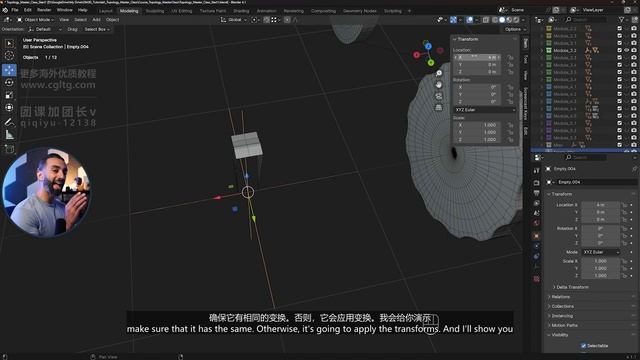Select the Modista_3.2 collection row
640x360 pixels.
click(565, 50)
